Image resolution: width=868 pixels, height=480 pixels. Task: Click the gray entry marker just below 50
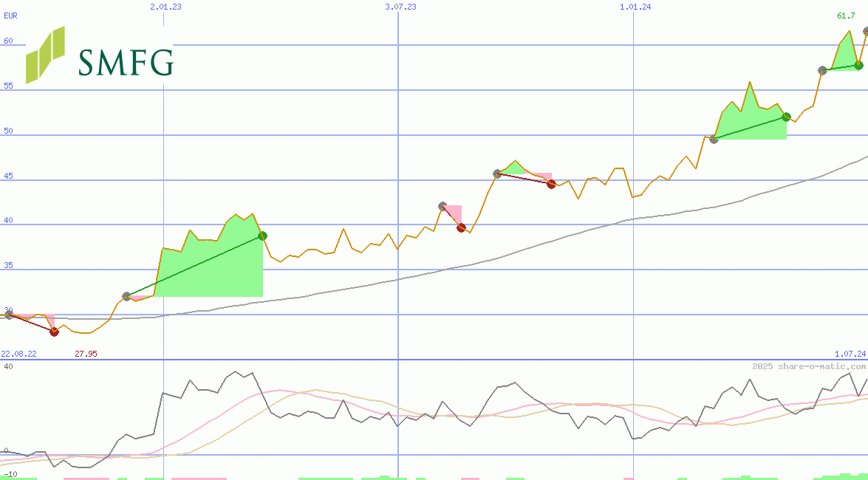tap(714, 139)
